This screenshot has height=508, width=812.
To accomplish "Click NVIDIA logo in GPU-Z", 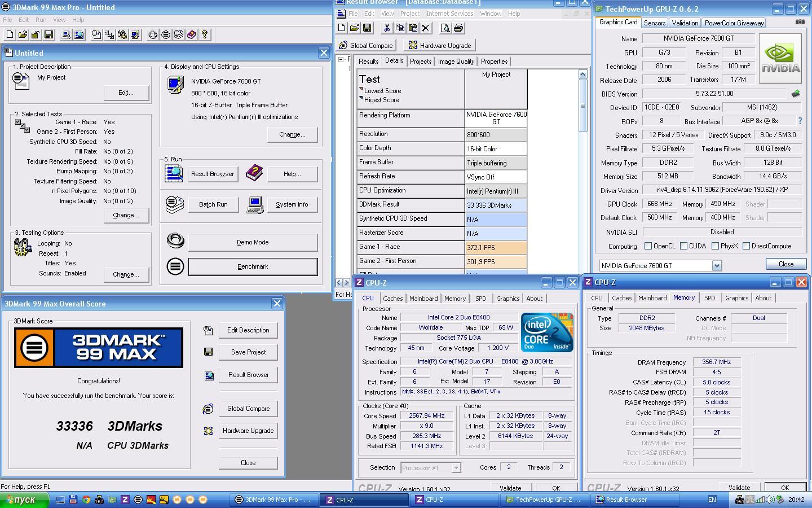I will 780,58.
